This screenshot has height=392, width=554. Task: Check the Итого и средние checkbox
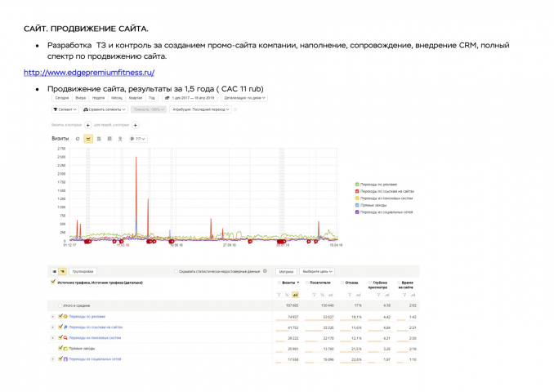[x=60, y=305]
